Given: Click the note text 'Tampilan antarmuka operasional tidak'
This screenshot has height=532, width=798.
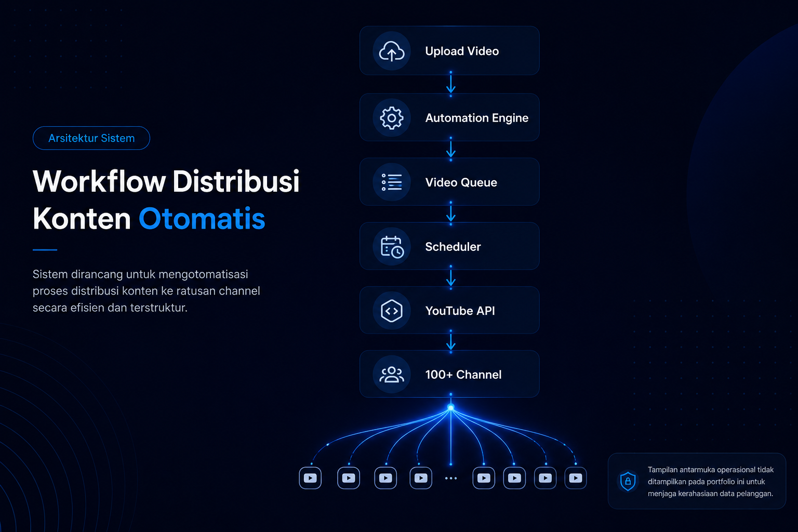Looking at the screenshot, I should pyautogui.click(x=711, y=470).
